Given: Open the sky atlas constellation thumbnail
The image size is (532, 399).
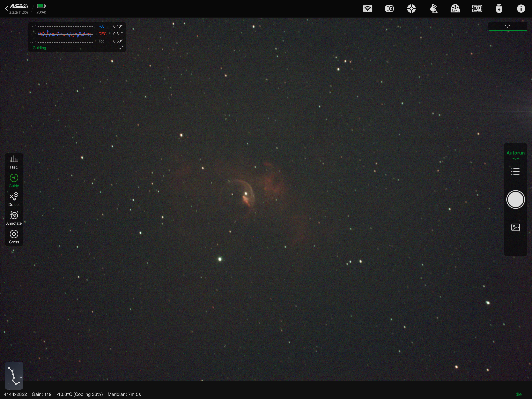Looking at the screenshot, I should 14,375.
